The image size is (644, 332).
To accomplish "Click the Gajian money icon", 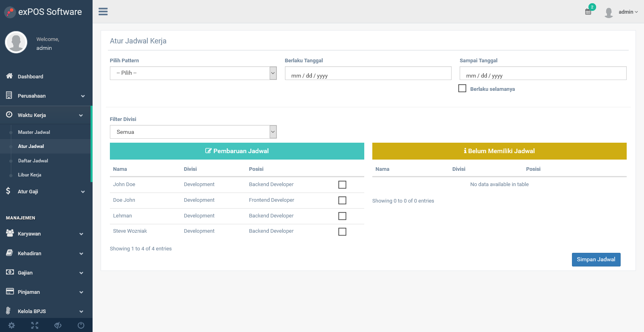I will coord(10,272).
